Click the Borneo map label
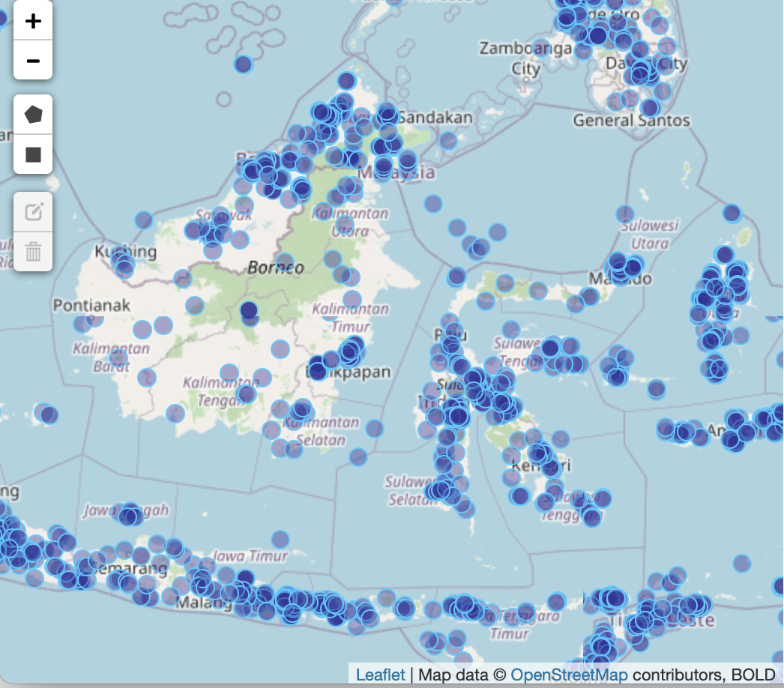Screen dimensions: 784x688 coord(276,268)
